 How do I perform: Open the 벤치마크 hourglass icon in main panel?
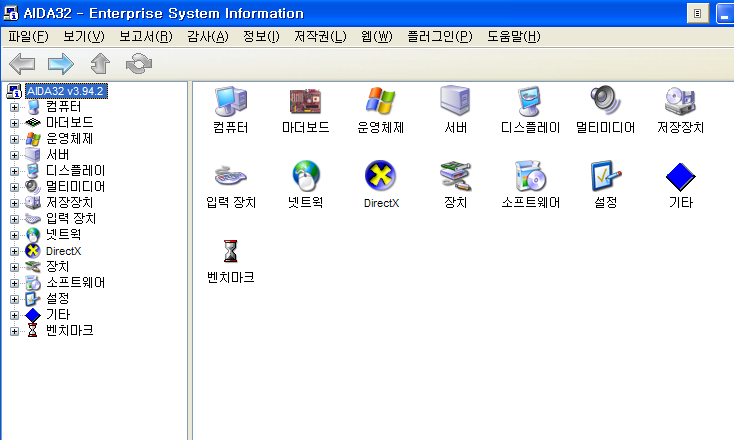coord(230,251)
